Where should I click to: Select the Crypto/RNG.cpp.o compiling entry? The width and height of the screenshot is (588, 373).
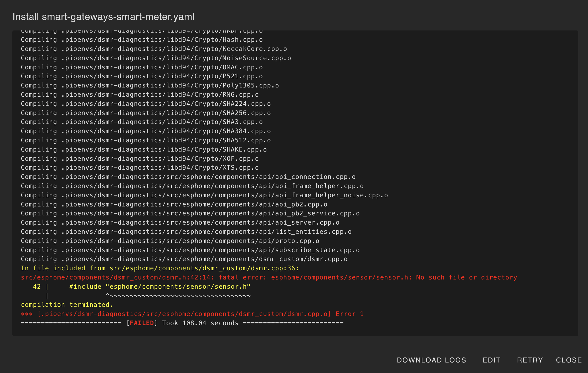[139, 94]
